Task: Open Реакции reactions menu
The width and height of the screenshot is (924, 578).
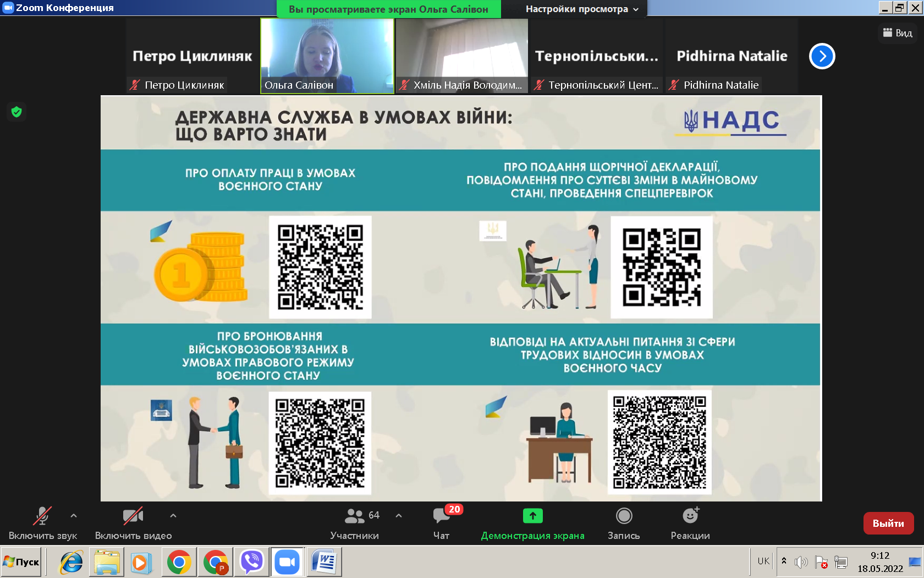Action: [690, 523]
